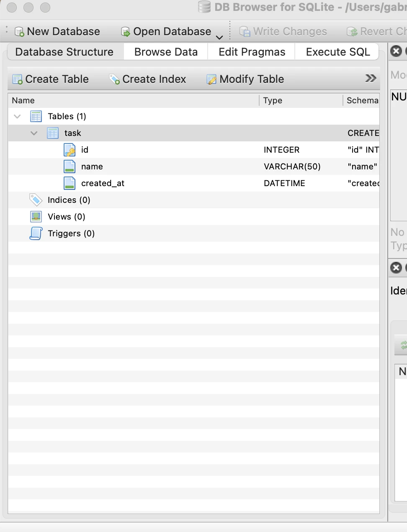Click the Triggers scroll icon

[36, 233]
